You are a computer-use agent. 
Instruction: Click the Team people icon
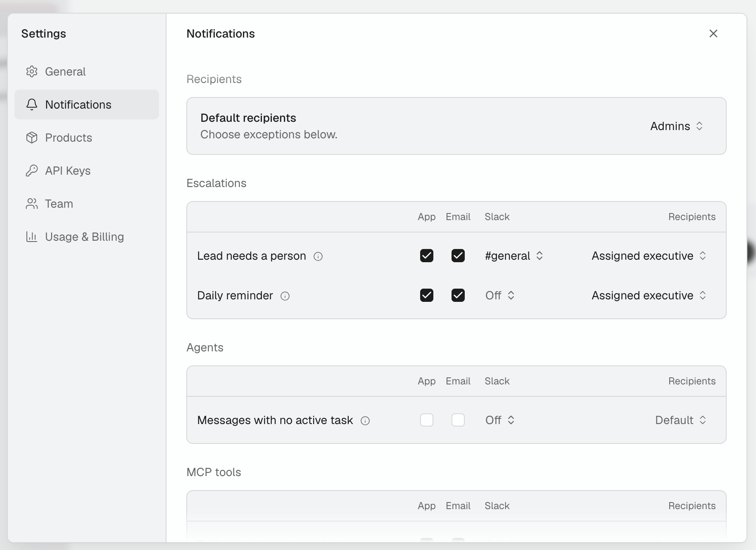(x=32, y=204)
